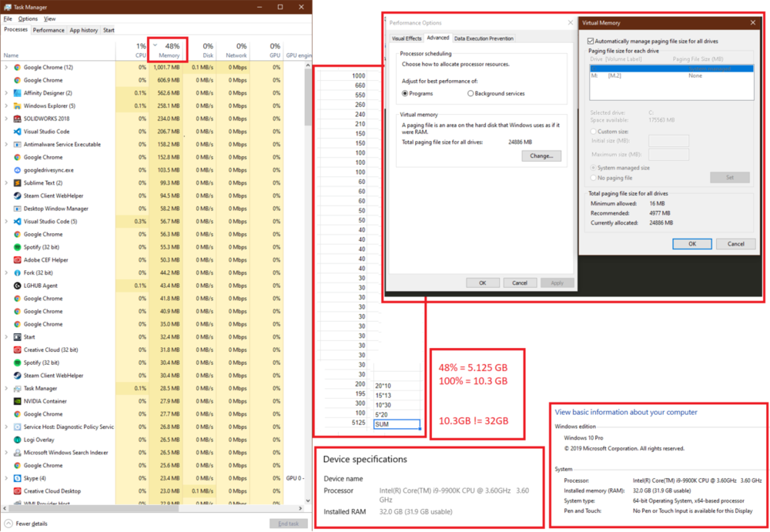Open the View menu in Task Manager
Image resolution: width=770 pixels, height=532 pixels.
tap(49, 18)
